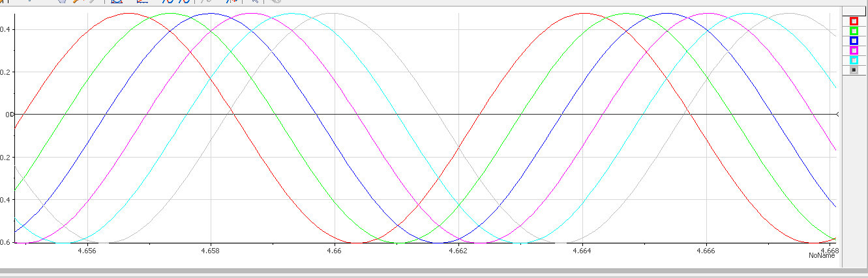Toggle the green trace legend checkbox

coord(854,31)
